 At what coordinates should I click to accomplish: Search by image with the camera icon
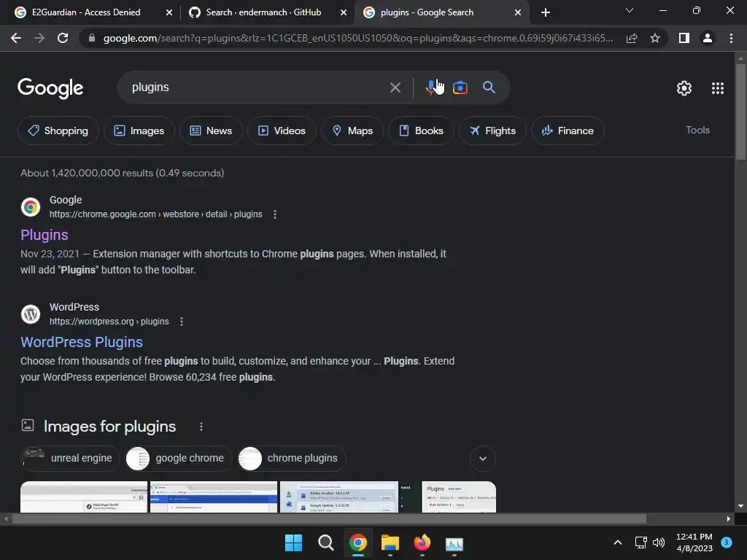[460, 87]
